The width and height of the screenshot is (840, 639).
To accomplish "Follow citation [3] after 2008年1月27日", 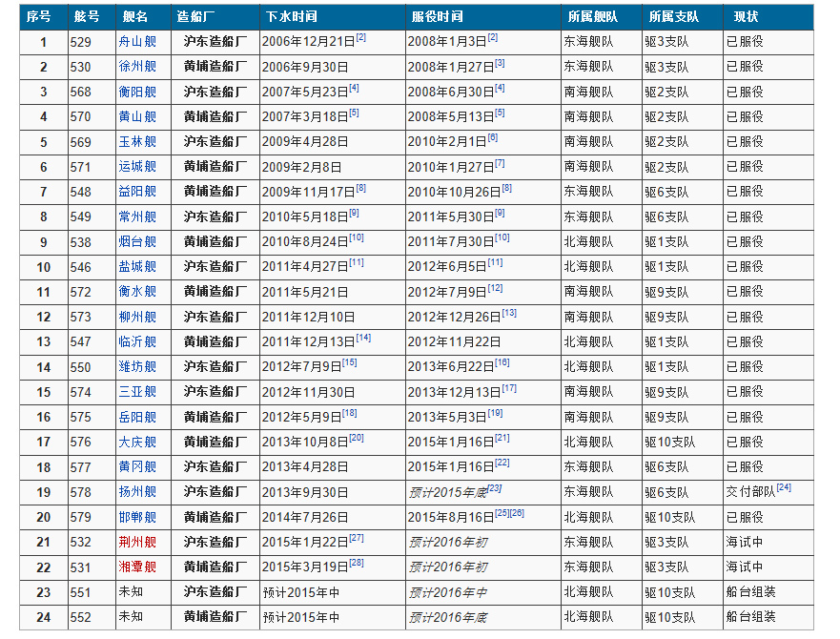I will 500,63.
